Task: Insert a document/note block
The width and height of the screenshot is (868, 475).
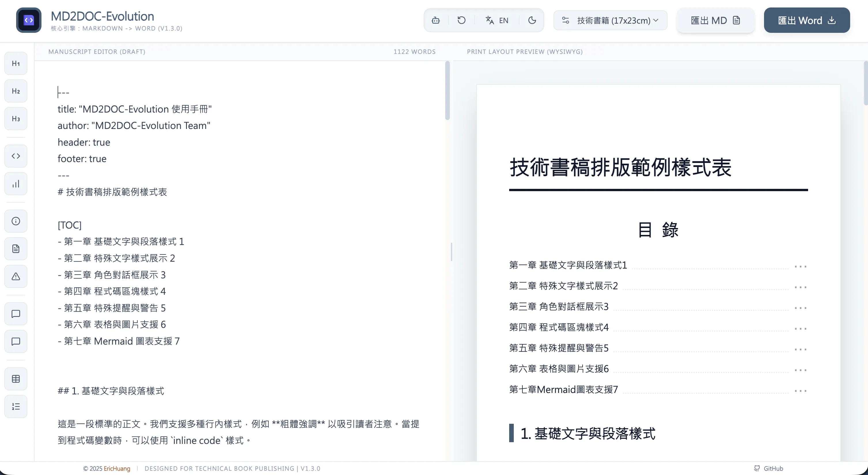Action: [x=16, y=249]
